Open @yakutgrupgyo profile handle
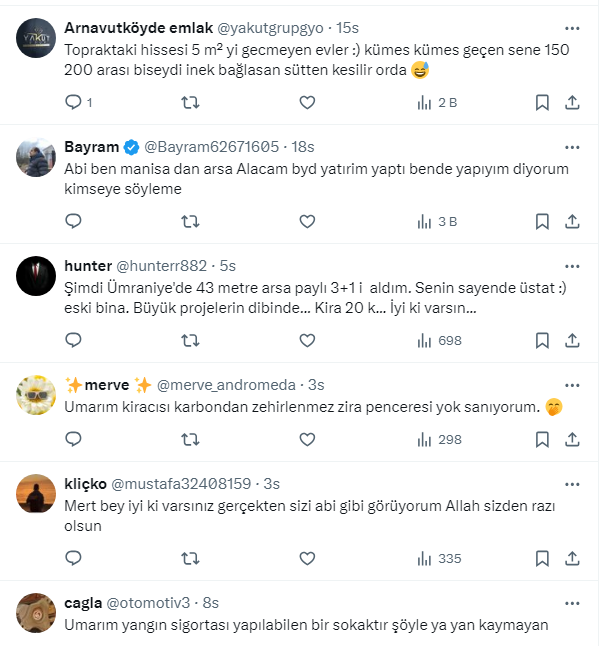602x646 pixels. (255, 28)
